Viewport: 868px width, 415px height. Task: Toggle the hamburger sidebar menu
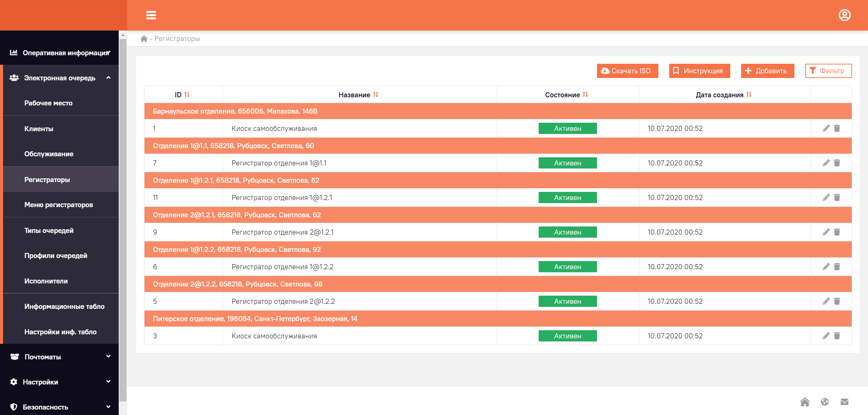point(151,15)
